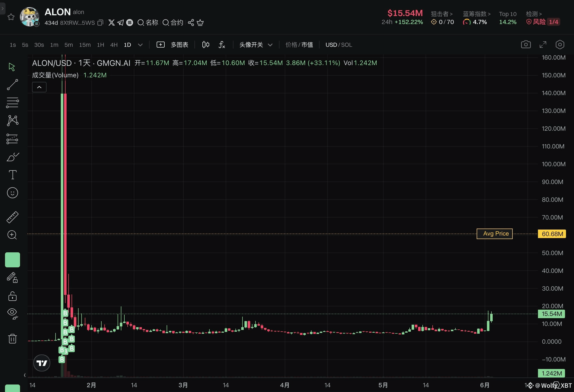Open the 头像开关 dropdown
This screenshot has height=392, width=574.
point(256,45)
